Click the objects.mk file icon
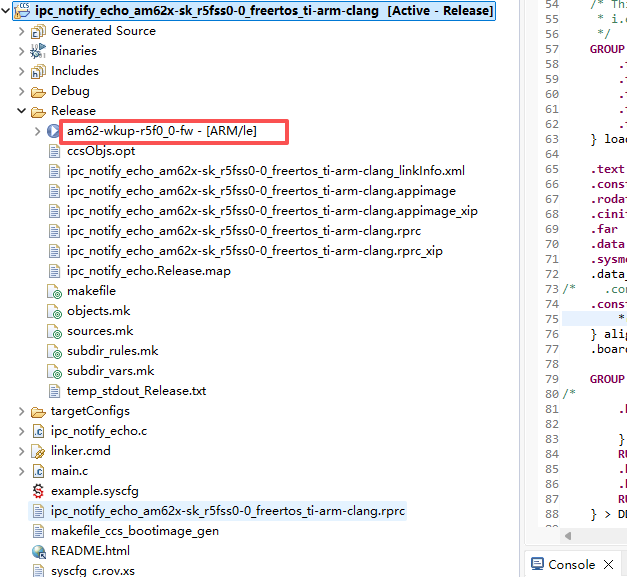Image resolution: width=627 pixels, height=577 pixels. (x=54, y=311)
